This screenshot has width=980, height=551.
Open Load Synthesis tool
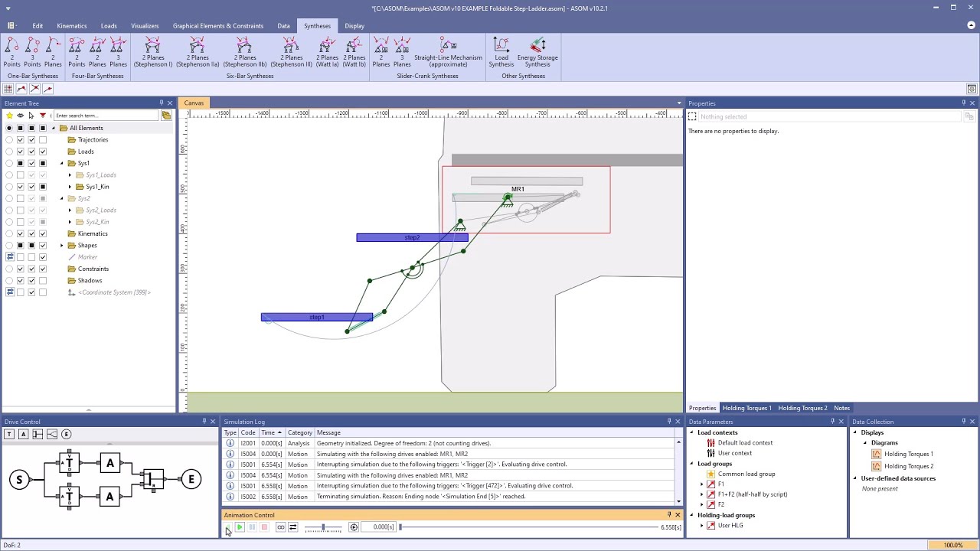(x=501, y=52)
